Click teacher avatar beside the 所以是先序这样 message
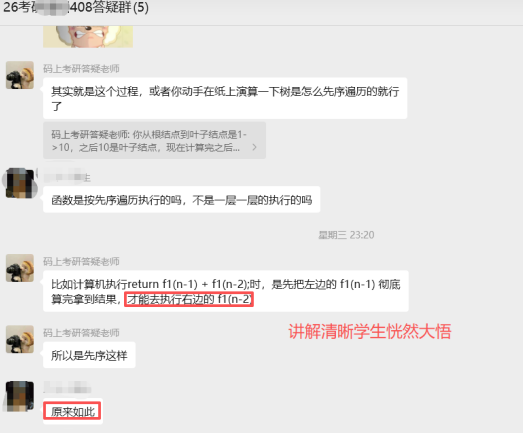Image resolution: width=523 pixels, height=433 pixels. click(x=20, y=339)
